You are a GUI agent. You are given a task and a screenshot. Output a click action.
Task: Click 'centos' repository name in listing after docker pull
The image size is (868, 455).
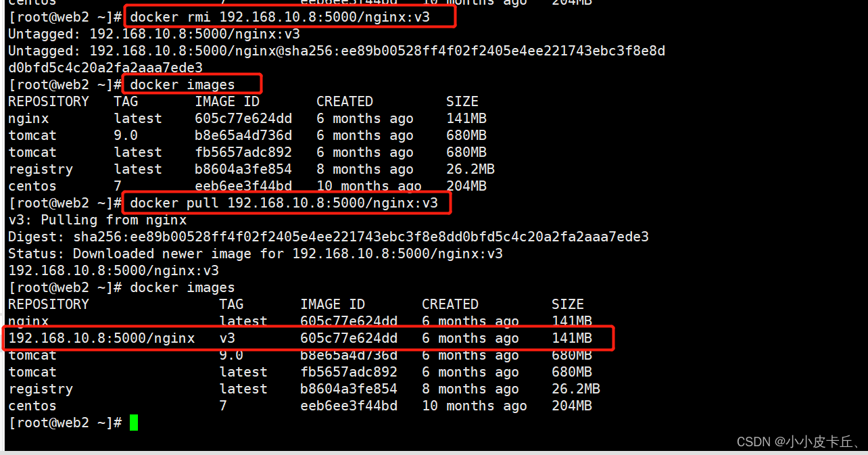point(32,406)
